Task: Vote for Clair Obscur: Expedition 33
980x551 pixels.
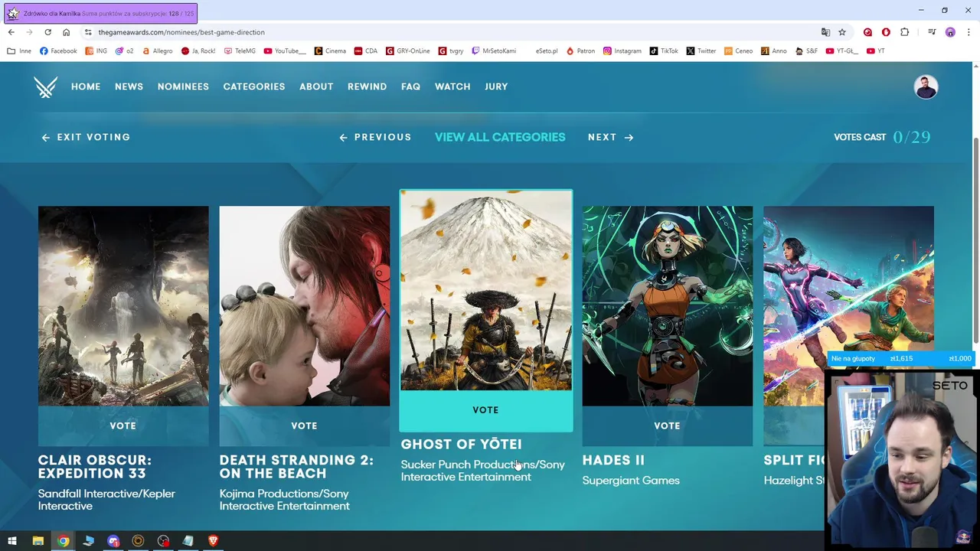Action: [x=123, y=425]
